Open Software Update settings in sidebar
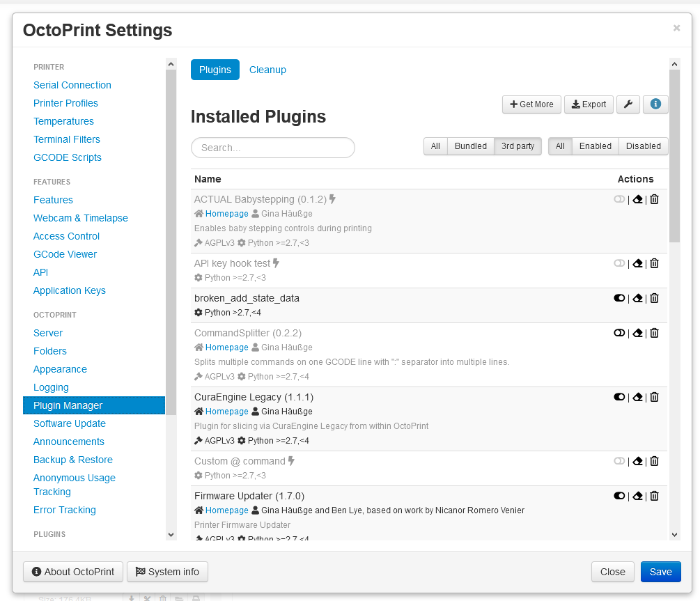 click(69, 423)
